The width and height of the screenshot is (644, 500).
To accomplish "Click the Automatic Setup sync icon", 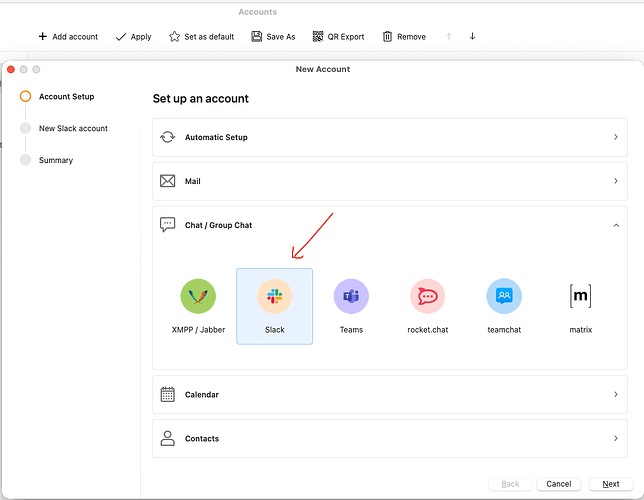I will point(168,137).
